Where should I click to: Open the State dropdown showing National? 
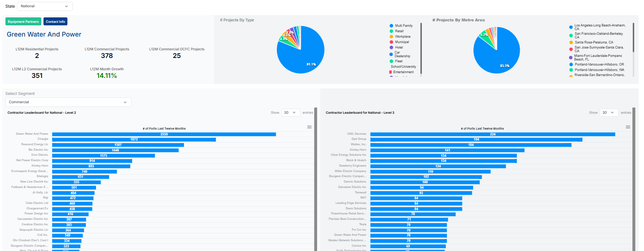point(45,6)
